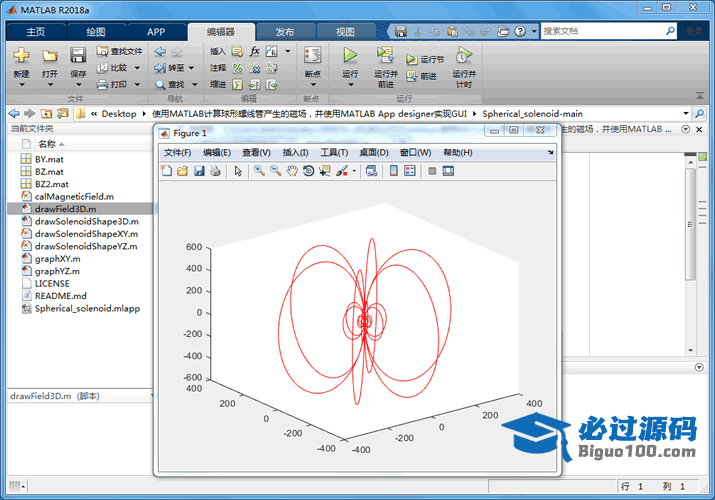
Task: Select the Data Cursor tool
Action: pyautogui.click(x=325, y=171)
